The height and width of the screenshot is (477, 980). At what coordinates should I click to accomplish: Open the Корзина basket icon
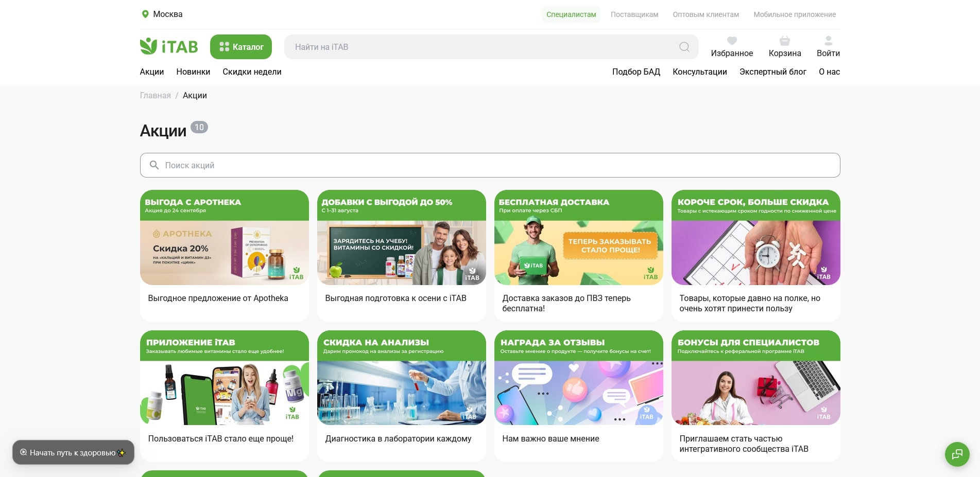click(784, 41)
